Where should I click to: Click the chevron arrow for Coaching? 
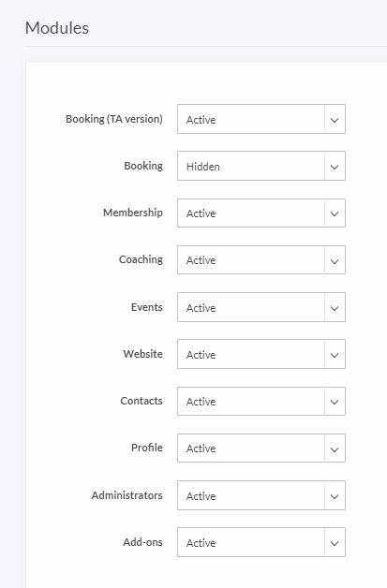[x=335, y=261]
